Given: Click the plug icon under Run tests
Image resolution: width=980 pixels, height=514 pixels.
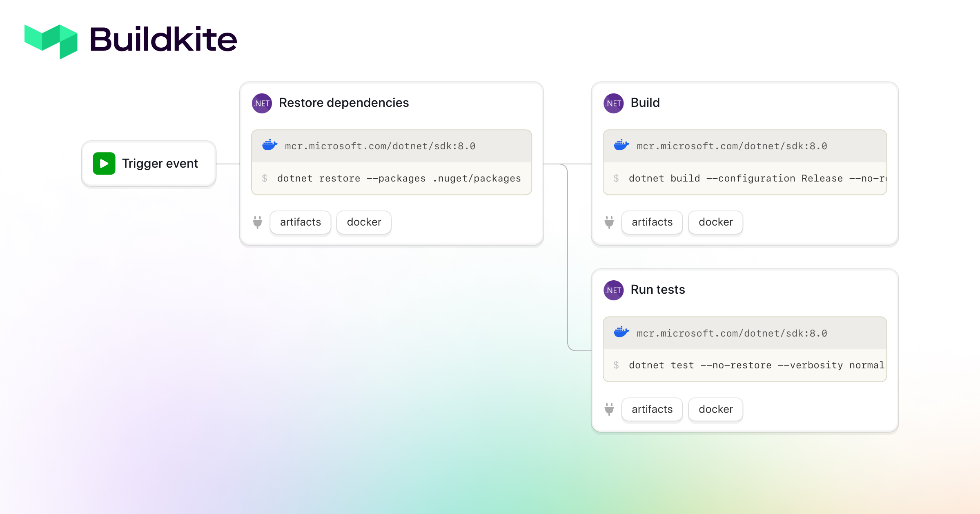Looking at the screenshot, I should pyautogui.click(x=609, y=410).
